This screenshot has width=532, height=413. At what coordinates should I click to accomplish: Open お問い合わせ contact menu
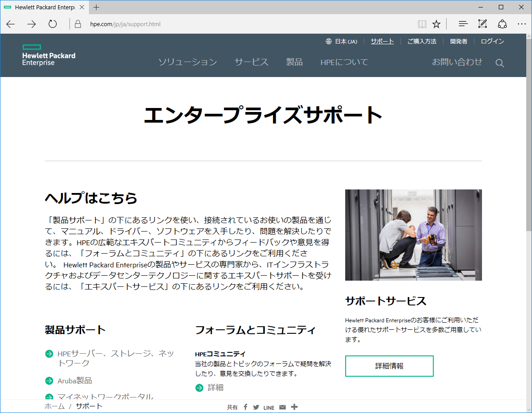point(457,62)
